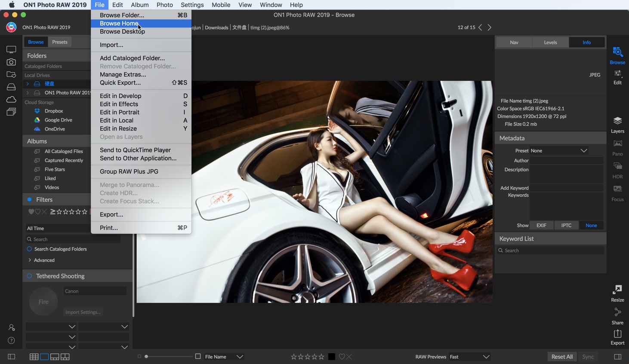The height and width of the screenshot is (364, 629).
Task: Click the Focus stacking icon
Action: click(x=617, y=189)
